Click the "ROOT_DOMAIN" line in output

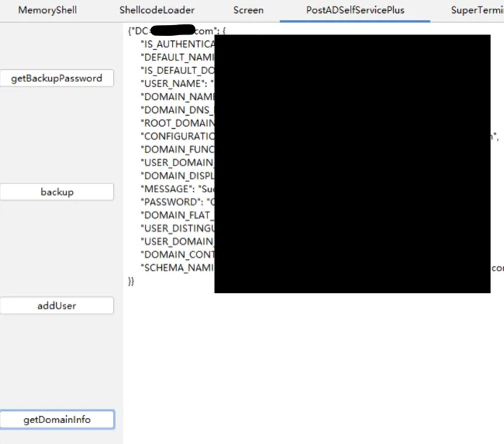coord(178,123)
